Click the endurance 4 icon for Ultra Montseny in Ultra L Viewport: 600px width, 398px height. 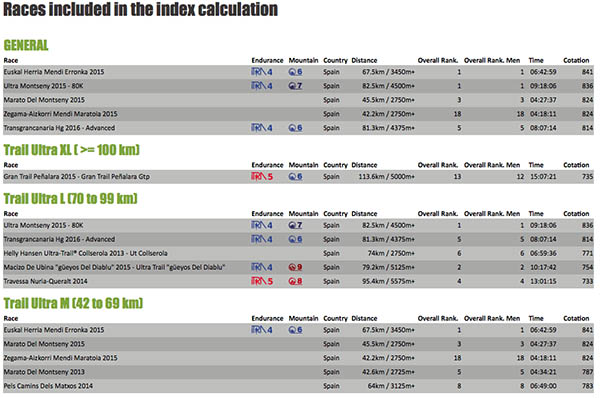pyautogui.click(x=262, y=225)
